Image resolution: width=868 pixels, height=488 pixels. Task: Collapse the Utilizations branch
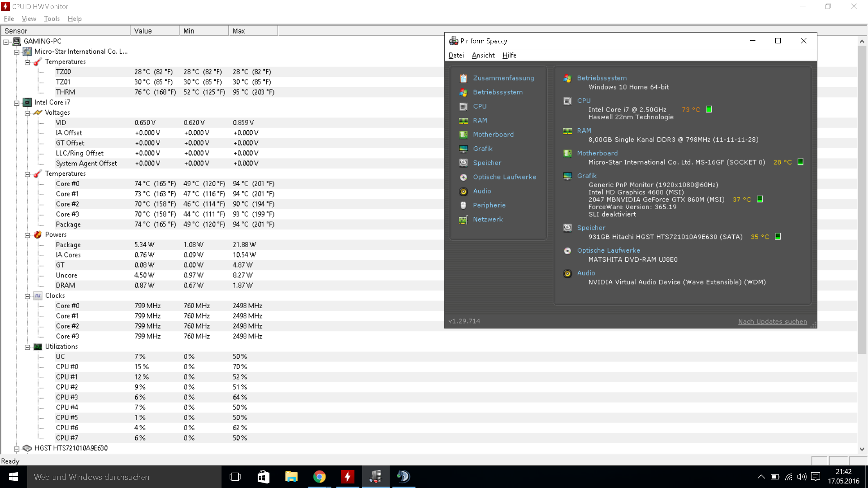click(28, 347)
